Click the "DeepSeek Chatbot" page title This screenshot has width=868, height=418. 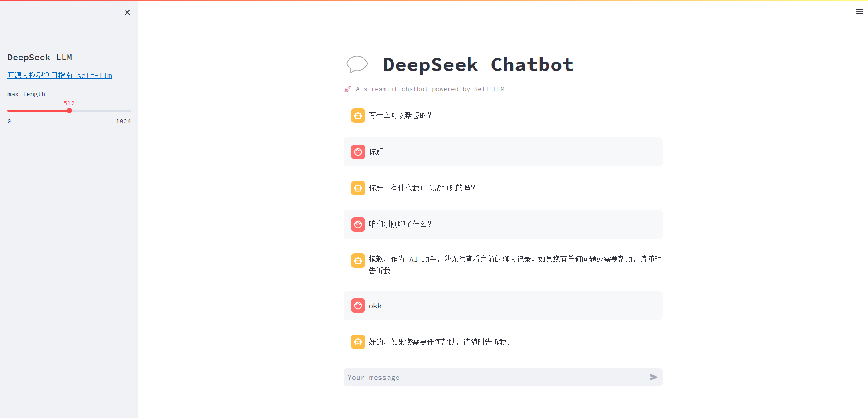pos(478,65)
